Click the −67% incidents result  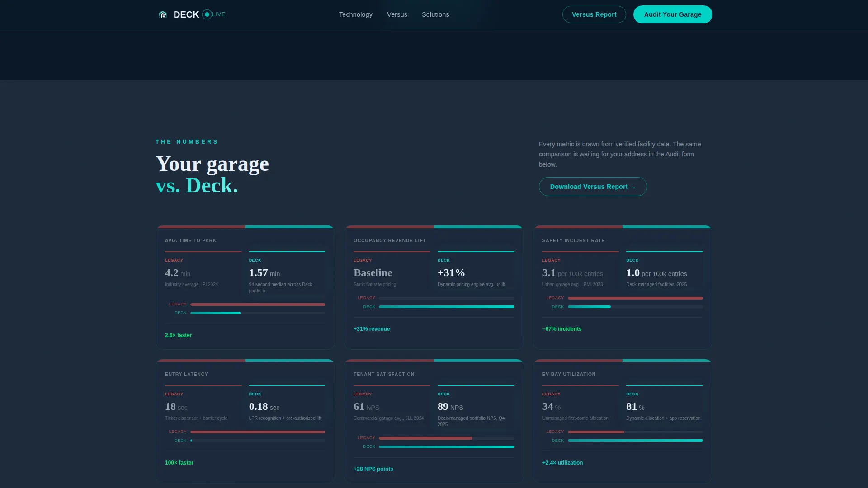562,329
